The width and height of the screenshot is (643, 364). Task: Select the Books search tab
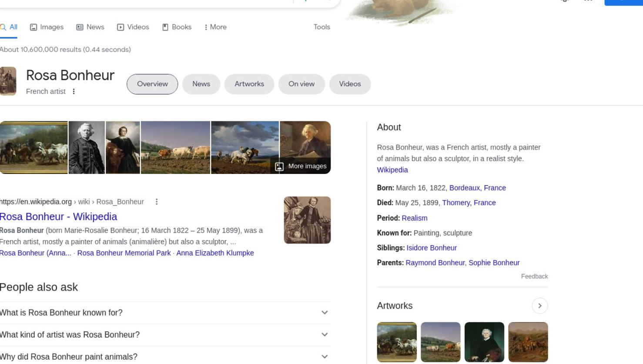[x=177, y=27]
